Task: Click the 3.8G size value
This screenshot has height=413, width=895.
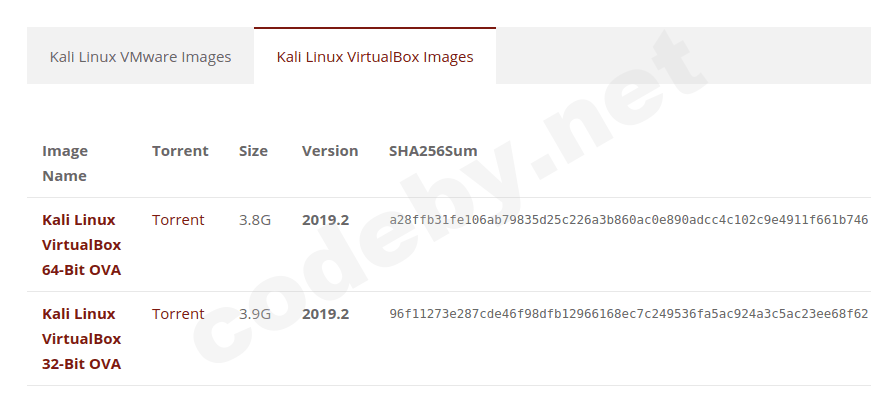Action: point(255,220)
